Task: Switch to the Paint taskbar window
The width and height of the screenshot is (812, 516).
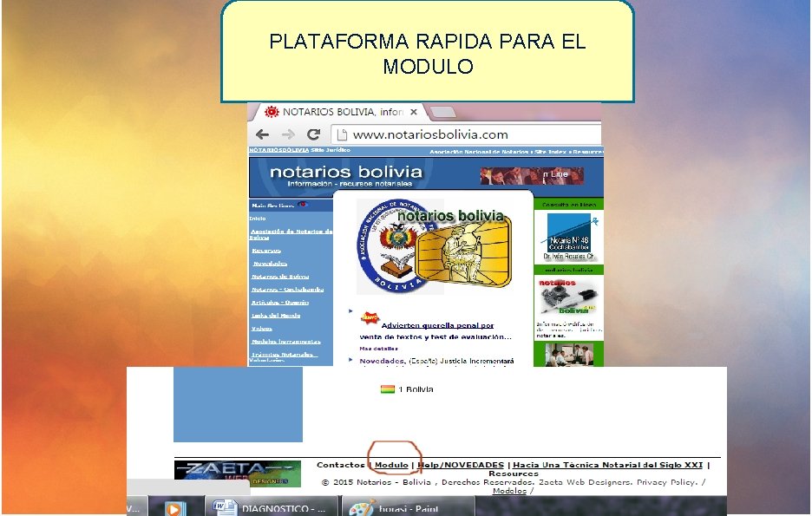Action: pos(409,507)
